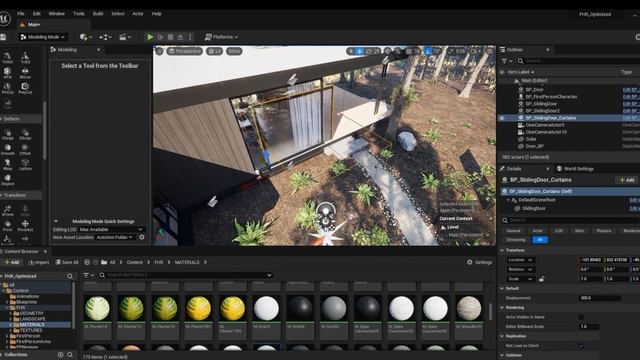Click Content Browser history back arrow
Image resolution: width=640 pixels, height=360 pixels.
87,262
